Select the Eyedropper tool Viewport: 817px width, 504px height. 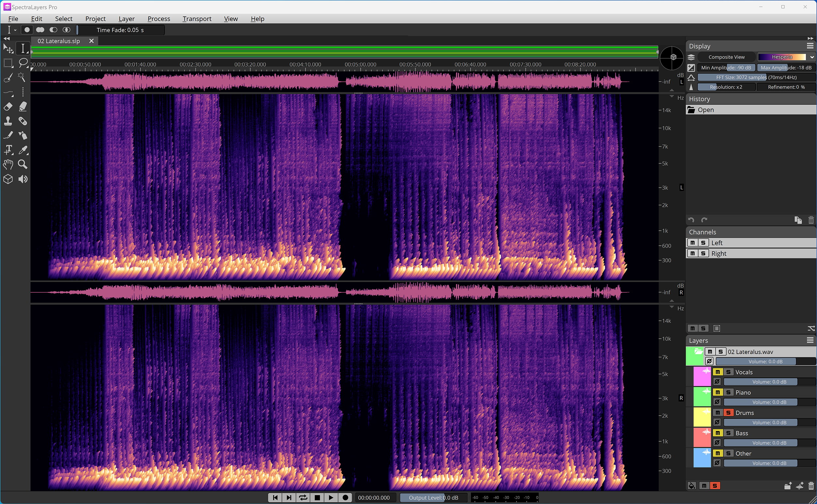point(23,150)
